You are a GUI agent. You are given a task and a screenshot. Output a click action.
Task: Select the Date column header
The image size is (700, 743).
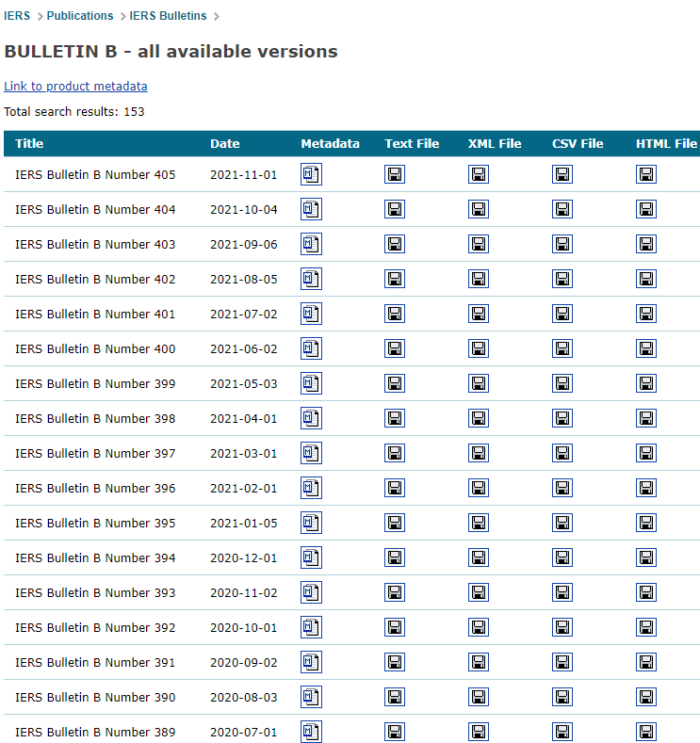(x=224, y=143)
